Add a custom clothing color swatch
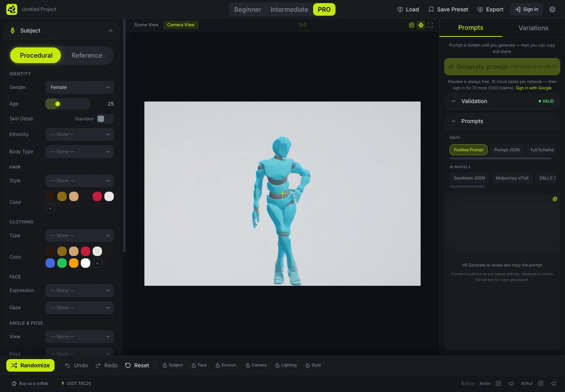This screenshot has height=392, width=565. [x=97, y=263]
